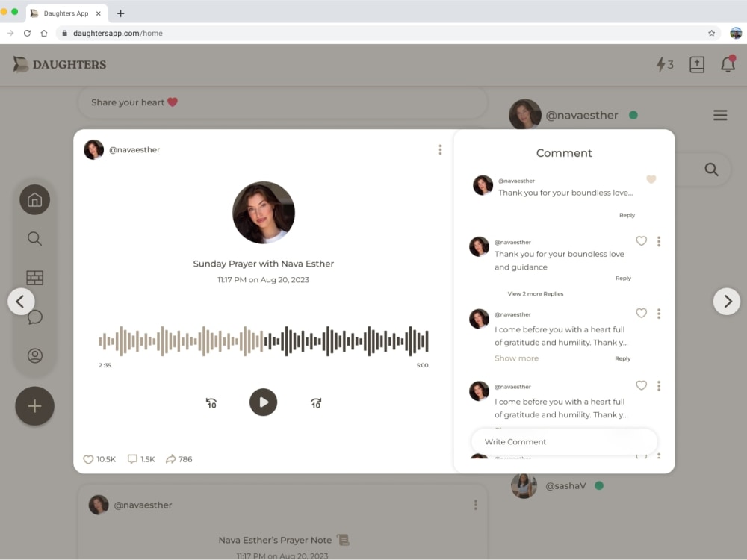Viewport: 747px width, 560px height.
Task: Expand comment with Show more
Action: (x=516, y=358)
